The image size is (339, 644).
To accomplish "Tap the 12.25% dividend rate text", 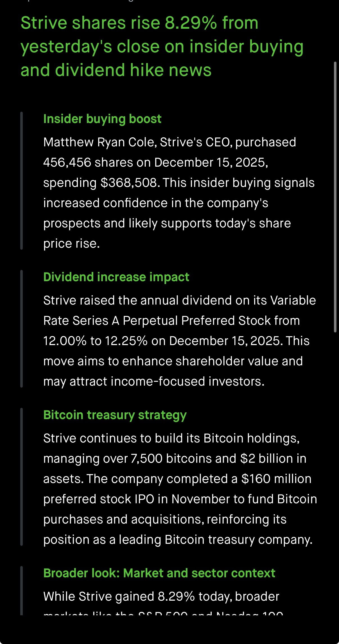I will click(x=126, y=341).
